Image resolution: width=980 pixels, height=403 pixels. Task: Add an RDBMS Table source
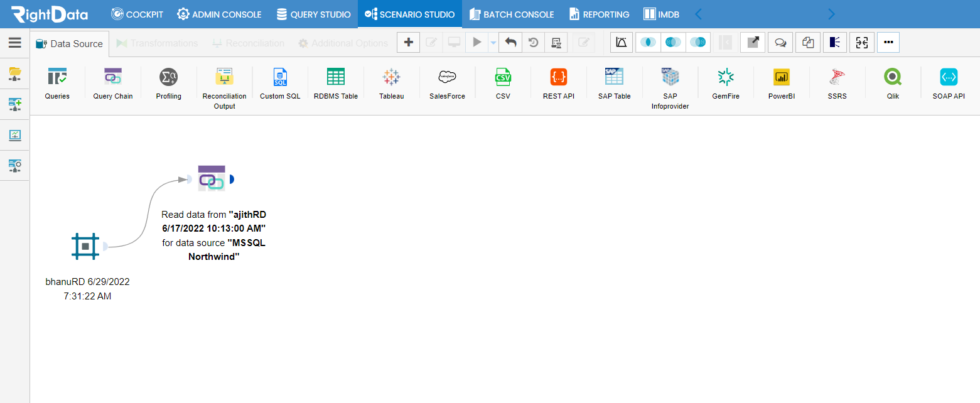point(336,83)
